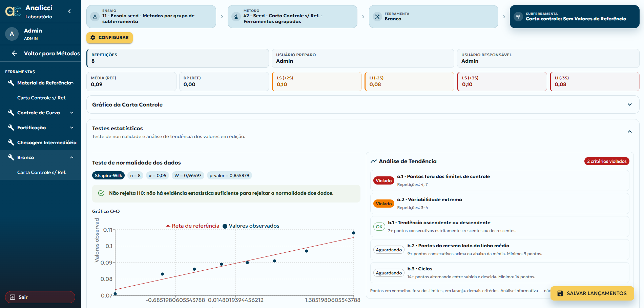This screenshot has width=644, height=308.
Task: Click the Violado badge for a.2 criterion
Action: pyautogui.click(x=383, y=204)
